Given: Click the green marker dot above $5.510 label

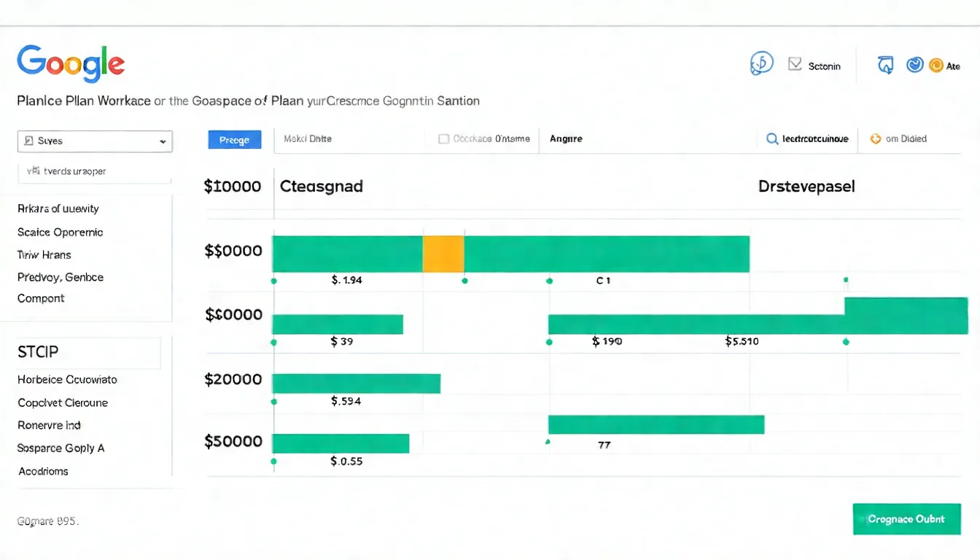Looking at the screenshot, I should pos(845,279).
